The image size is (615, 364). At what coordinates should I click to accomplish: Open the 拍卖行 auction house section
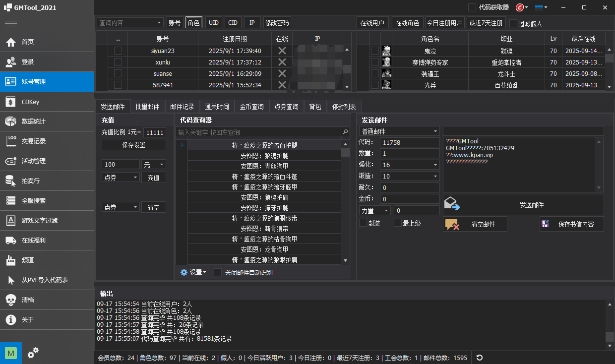point(47,181)
